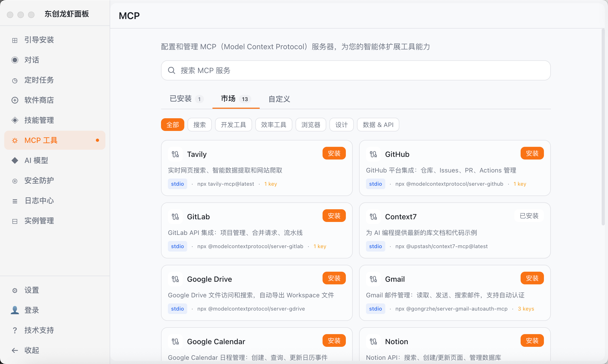608x364 pixels.
Task: Click the Notion card icon
Action: point(373,342)
